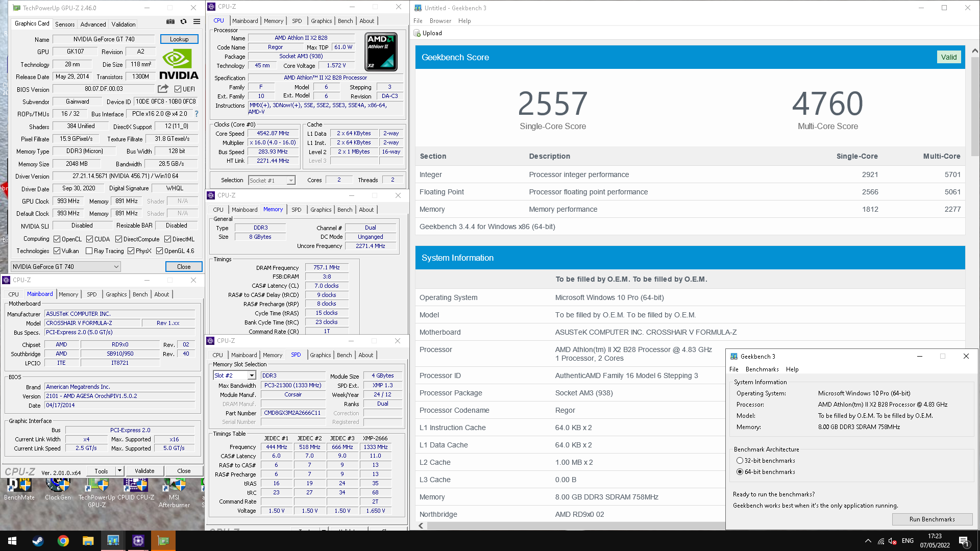Open Help menu in Untitled Geekbench window

(464, 21)
